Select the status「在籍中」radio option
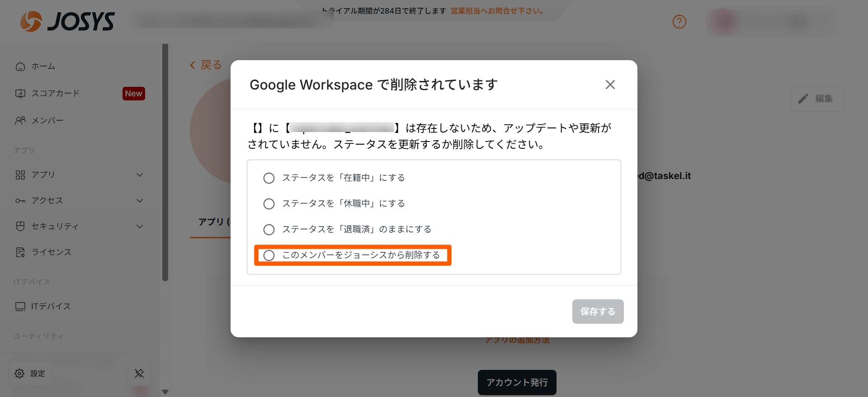This screenshot has height=397, width=868. click(x=269, y=178)
